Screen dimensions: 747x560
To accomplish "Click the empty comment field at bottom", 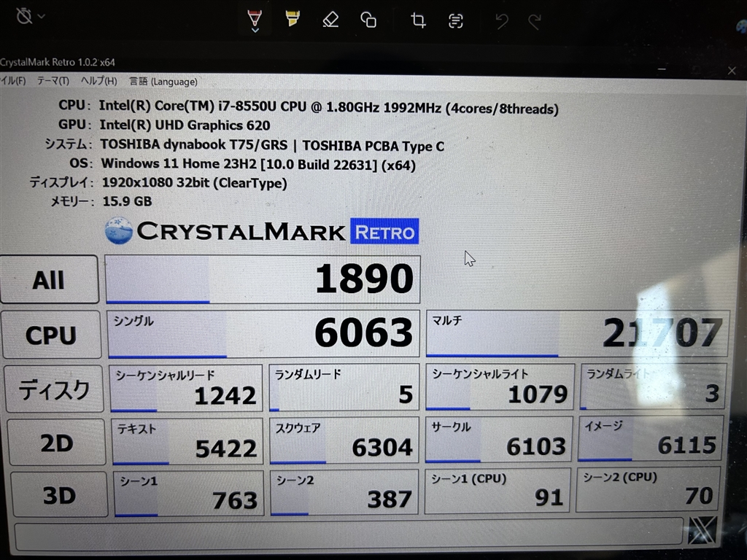I will tap(349, 536).
